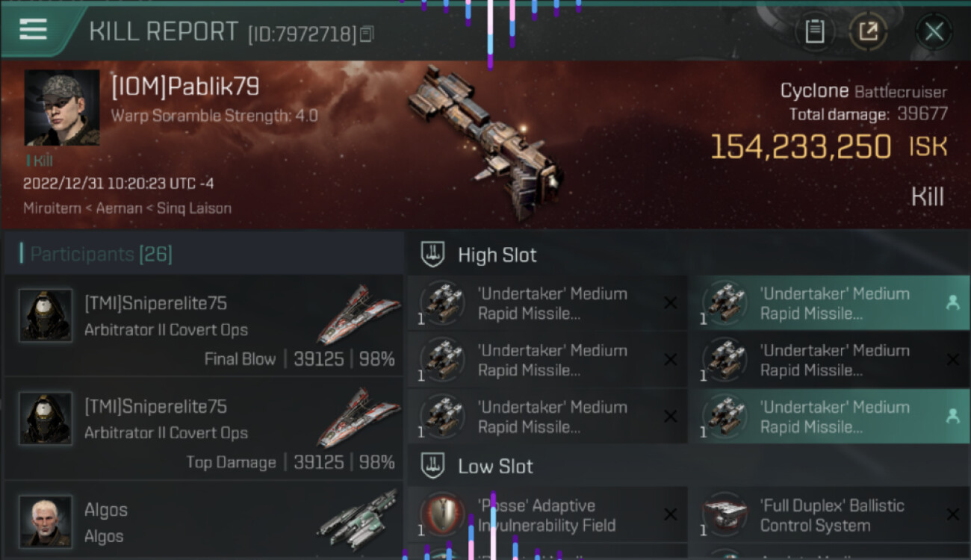View Pablik79 character portrait
Image resolution: width=971 pixels, height=560 pixels.
[62, 108]
